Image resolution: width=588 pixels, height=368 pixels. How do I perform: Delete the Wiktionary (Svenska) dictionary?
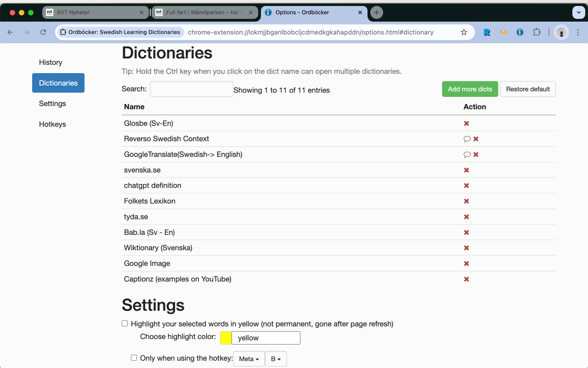(466, 248)
